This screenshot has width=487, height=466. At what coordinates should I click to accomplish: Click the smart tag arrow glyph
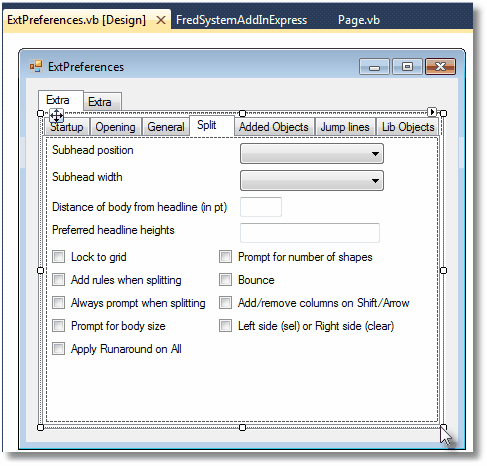432,112
